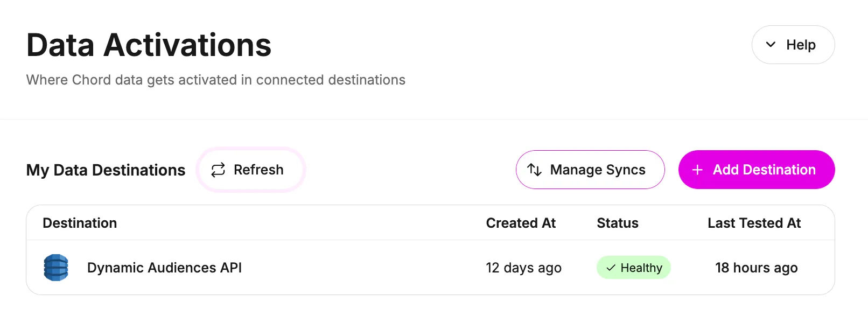Click the Data Activations page title
868x322 pixels.
149,45
